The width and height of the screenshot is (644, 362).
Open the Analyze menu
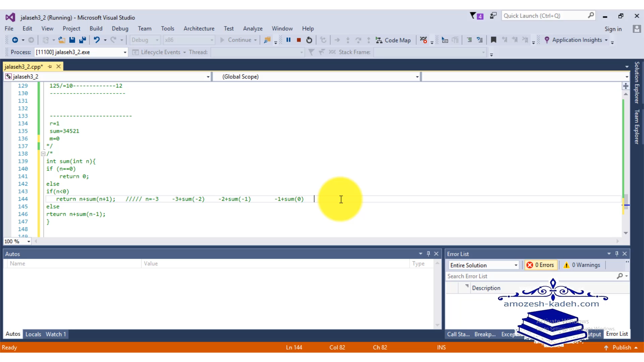pos(253,28)
